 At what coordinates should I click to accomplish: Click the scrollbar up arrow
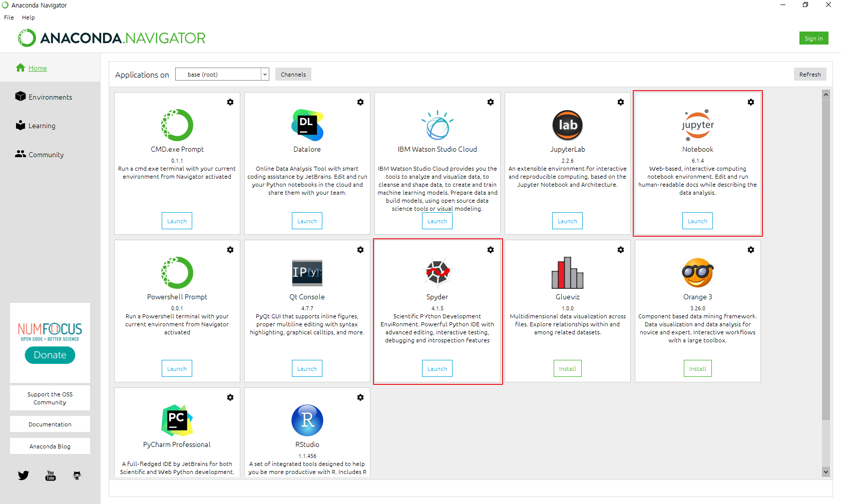coord(826,95)
